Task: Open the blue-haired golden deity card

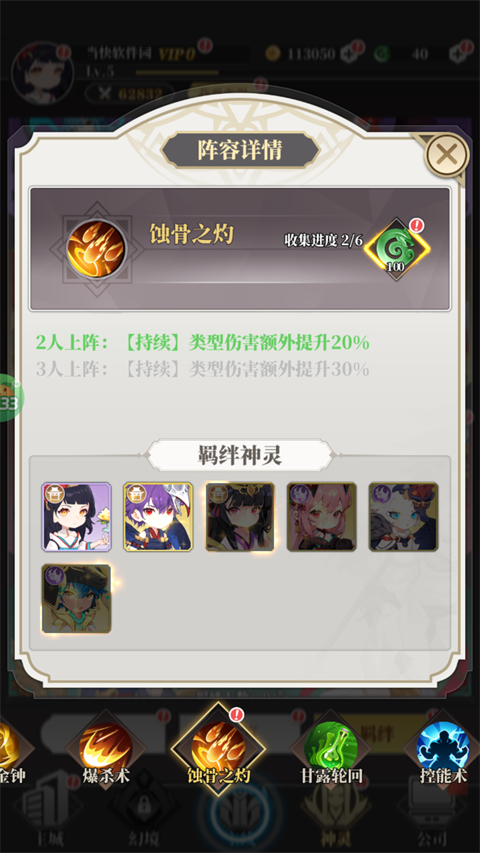Action: coord(77,599)
